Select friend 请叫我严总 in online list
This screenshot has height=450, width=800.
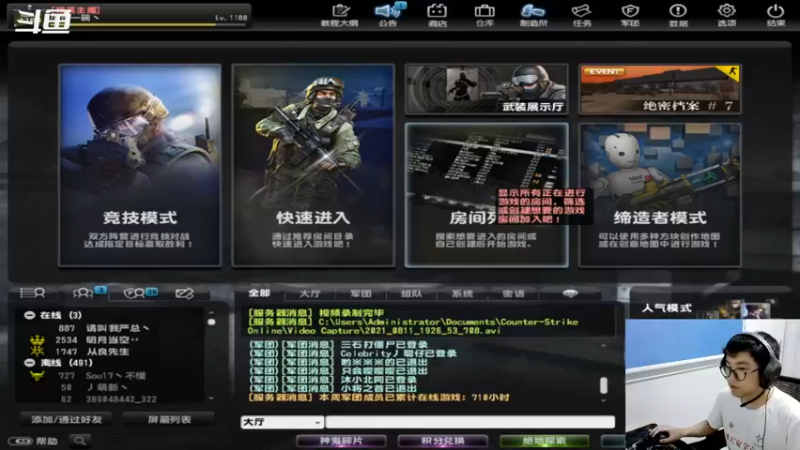point(115,328)
